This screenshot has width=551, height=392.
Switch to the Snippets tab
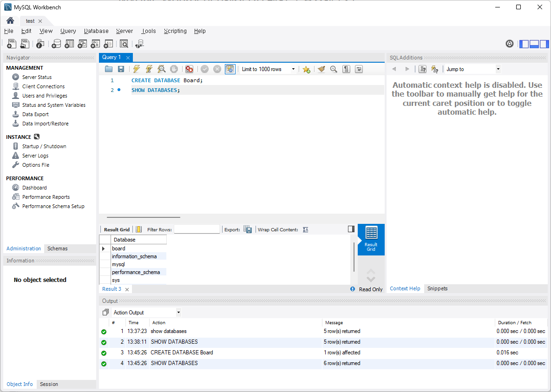pos(437,288)
